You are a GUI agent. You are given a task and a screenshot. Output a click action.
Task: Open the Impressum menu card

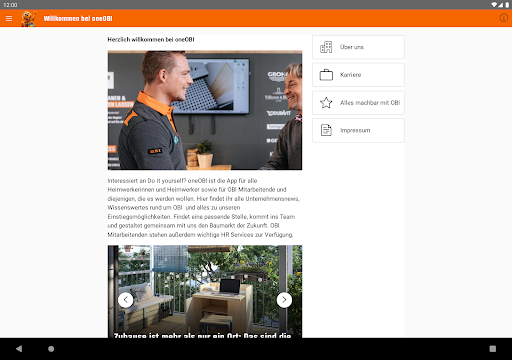358,130
